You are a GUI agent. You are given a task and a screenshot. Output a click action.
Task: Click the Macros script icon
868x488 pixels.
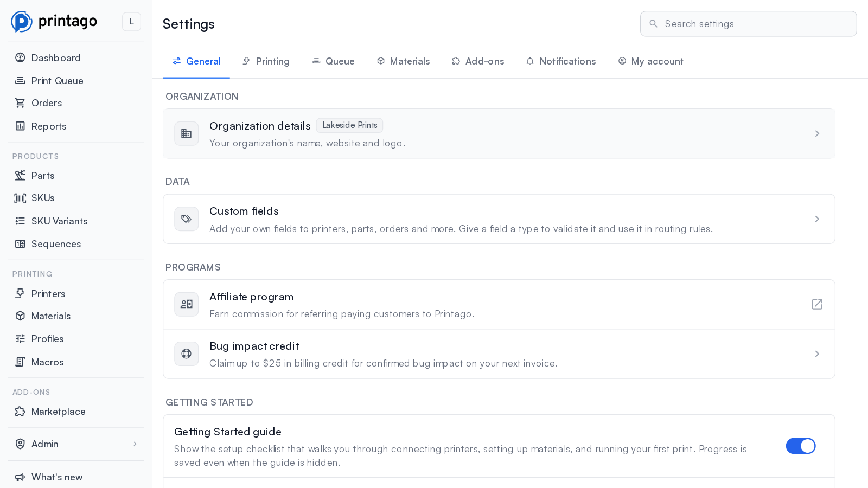tap(20, 362)
